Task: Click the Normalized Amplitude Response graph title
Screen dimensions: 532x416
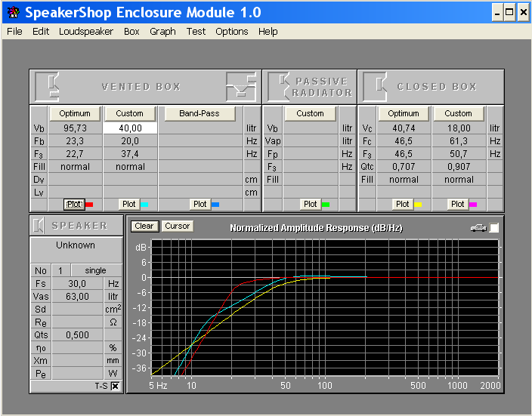Action: coord(316,228)
